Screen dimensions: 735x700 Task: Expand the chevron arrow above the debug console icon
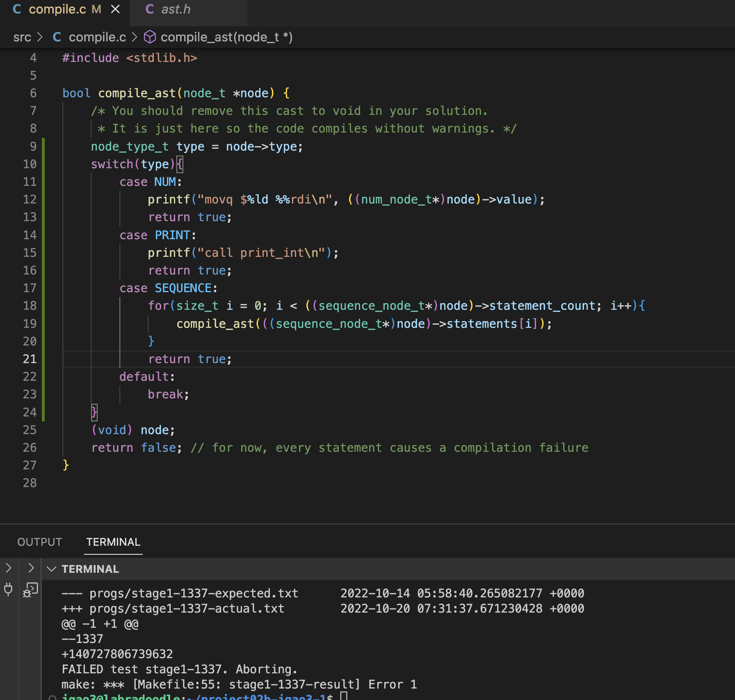point(31,568)
